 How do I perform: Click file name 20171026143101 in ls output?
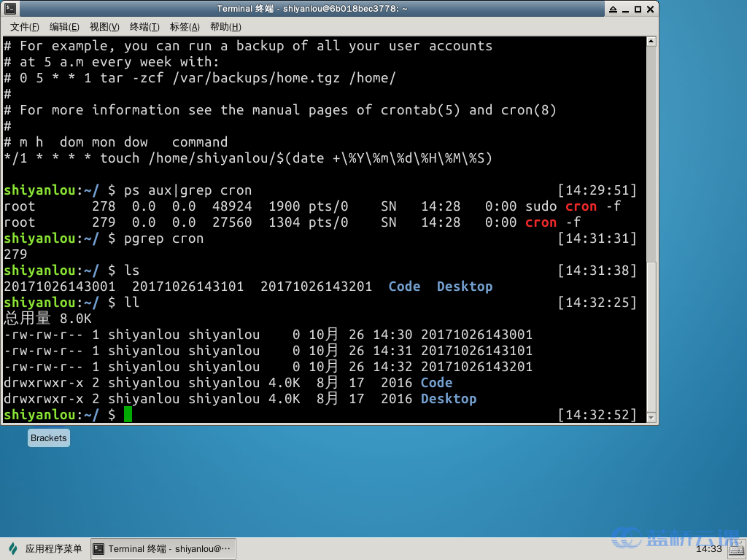click(187, 287)
